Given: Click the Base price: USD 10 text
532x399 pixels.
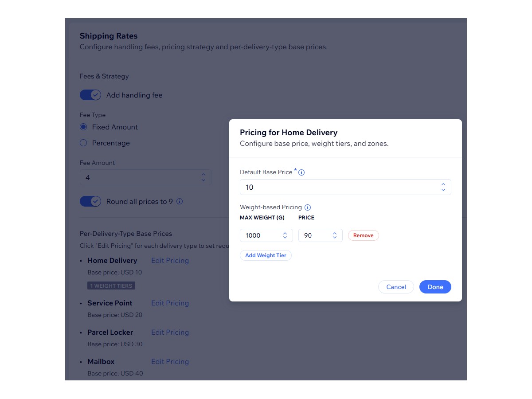Looking at the screenshot, I should [x=115, y=273].
